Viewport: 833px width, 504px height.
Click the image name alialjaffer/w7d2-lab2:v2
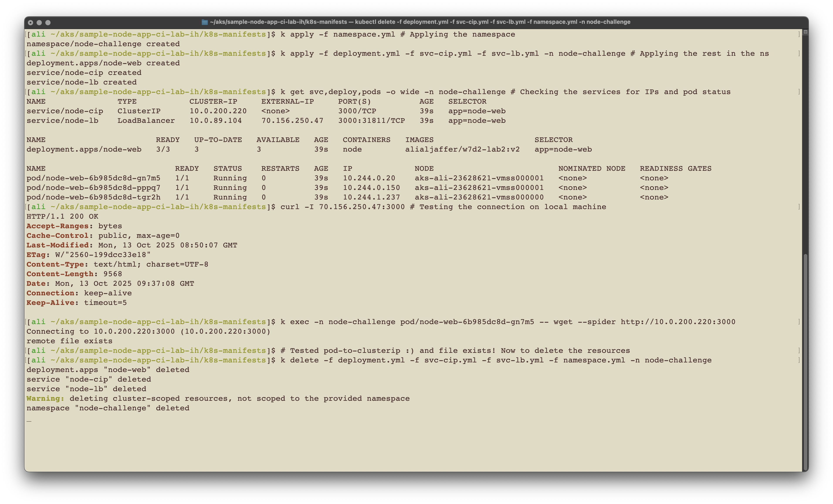pos(462,149)
